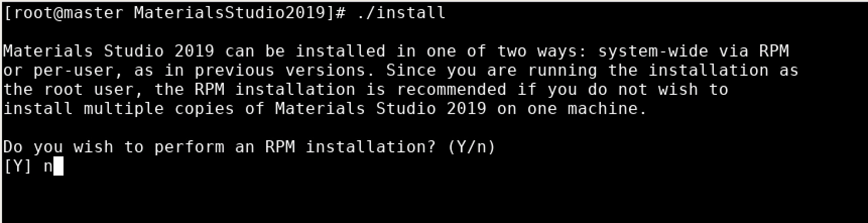This screenshot has width=868, height=223.
Task: Click the words can be installed
Action: (x=305, y=51)
